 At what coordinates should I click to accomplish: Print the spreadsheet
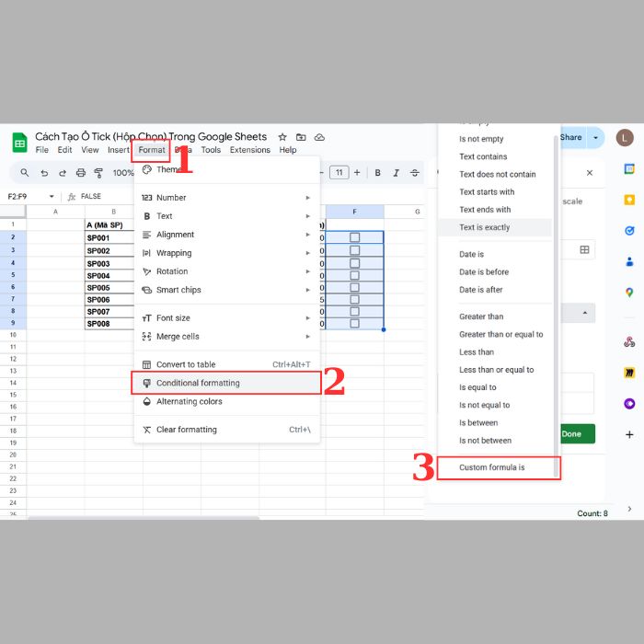pos(81,173)
